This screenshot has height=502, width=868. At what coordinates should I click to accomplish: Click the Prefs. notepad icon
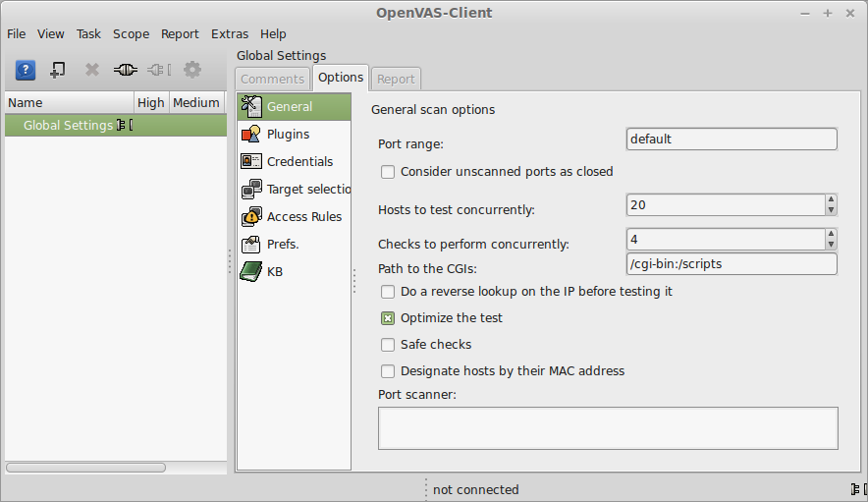click(x=251, y=245)
